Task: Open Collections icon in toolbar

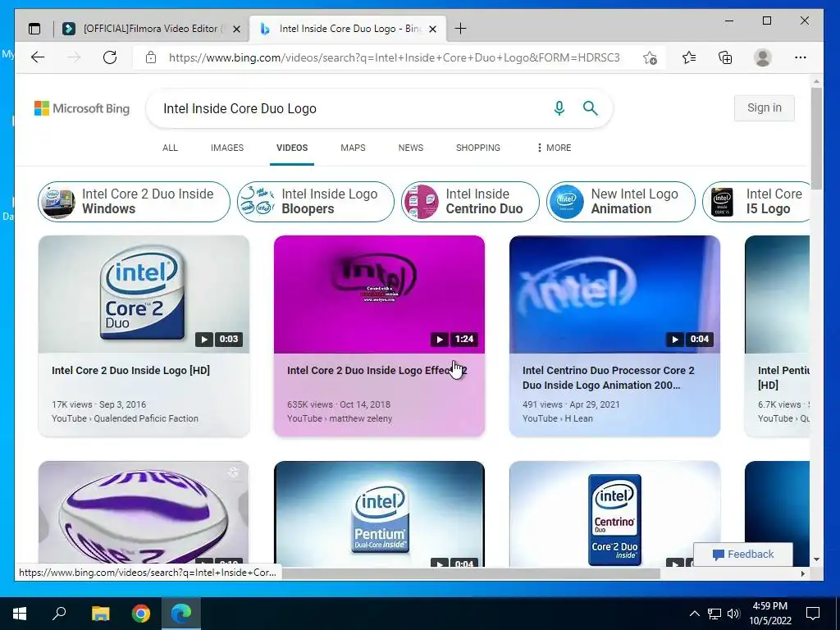Action: [725, 57]
